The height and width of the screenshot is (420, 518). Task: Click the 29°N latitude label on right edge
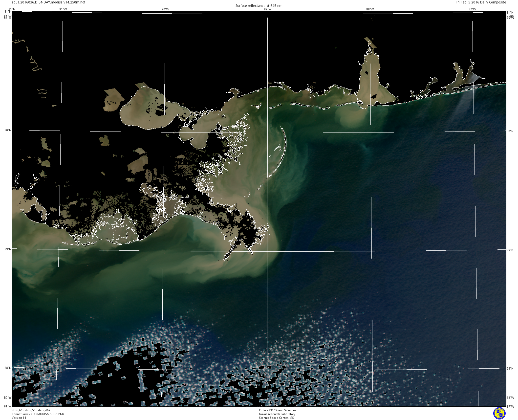click(x=510, y=250)
